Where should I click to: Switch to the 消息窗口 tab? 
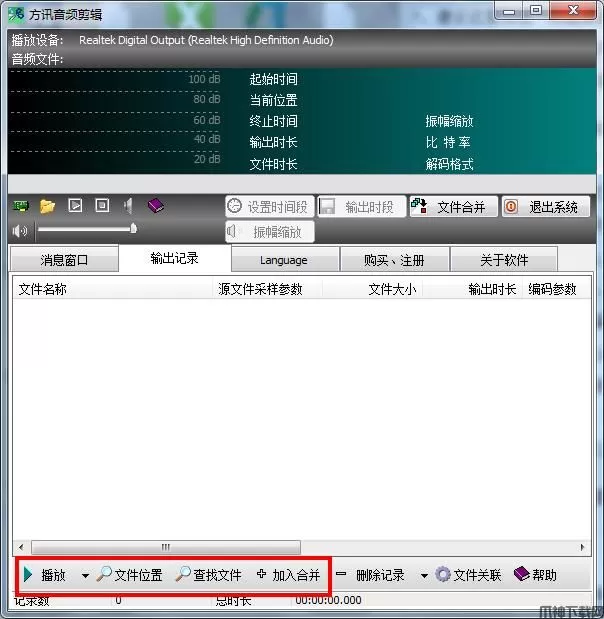(x=64, y=259)
